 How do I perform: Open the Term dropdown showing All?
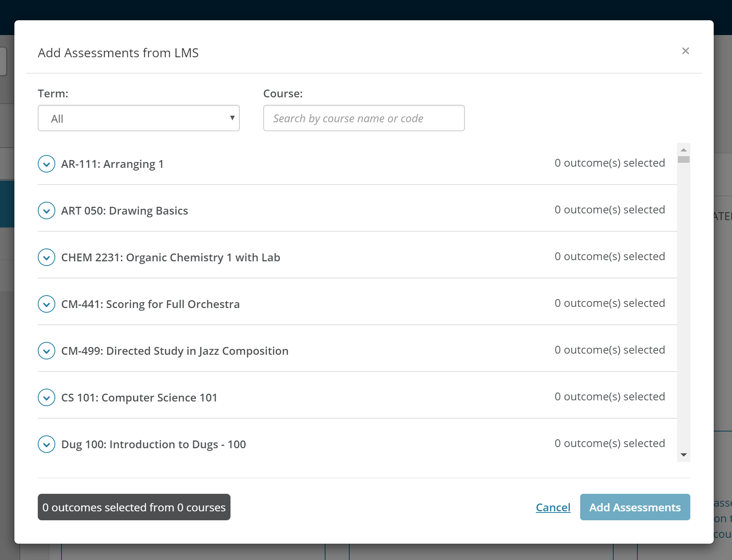click(139, 118)
